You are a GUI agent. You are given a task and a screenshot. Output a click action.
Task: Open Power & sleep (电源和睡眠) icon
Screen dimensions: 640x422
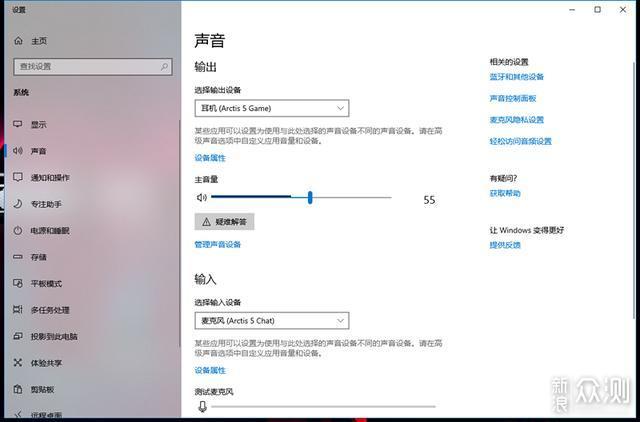(17, 230)
